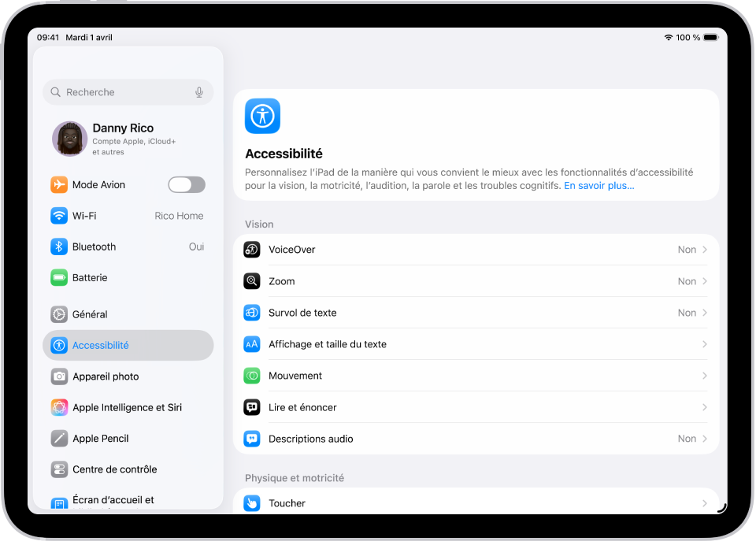This screenshot has width=756, height=545.
Task: Select Général in the sidebar
Action: tap(126, 313)
